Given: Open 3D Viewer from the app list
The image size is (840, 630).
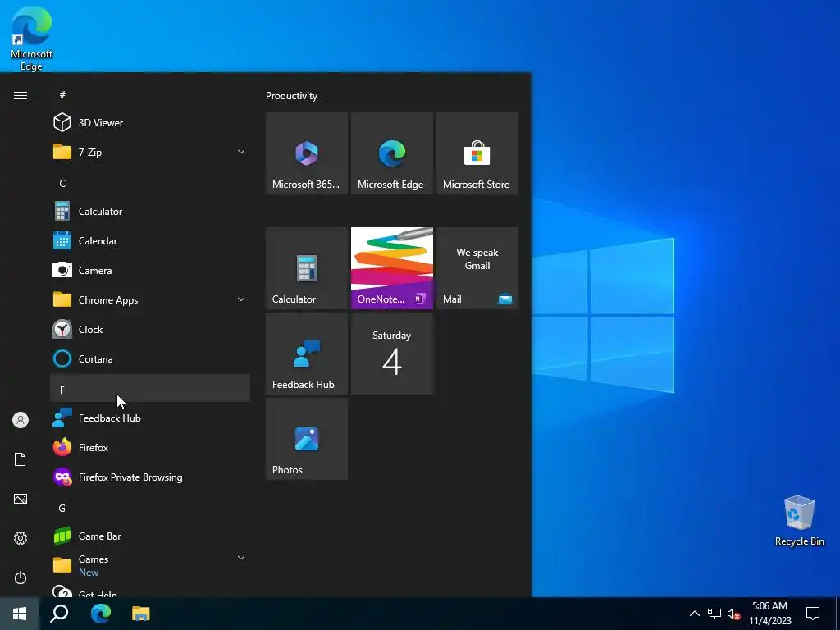Looking at the screenshot, I should point(150,123).
